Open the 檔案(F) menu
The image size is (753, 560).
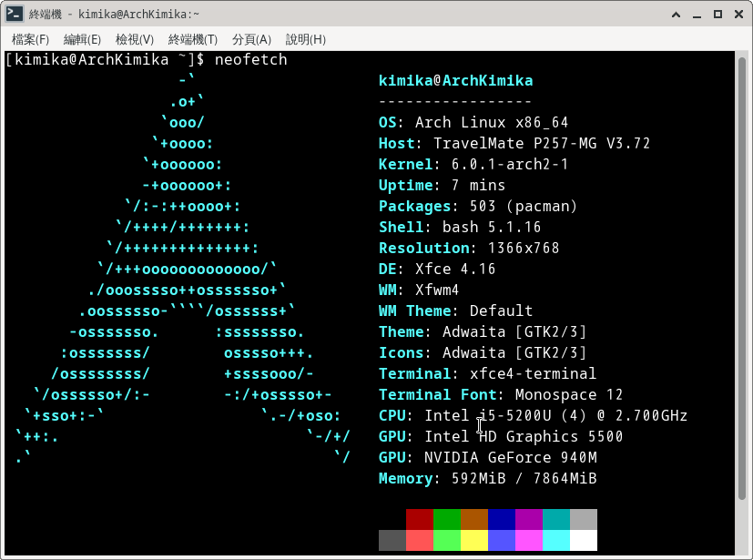pyautogui.click(x=30, y=39)
